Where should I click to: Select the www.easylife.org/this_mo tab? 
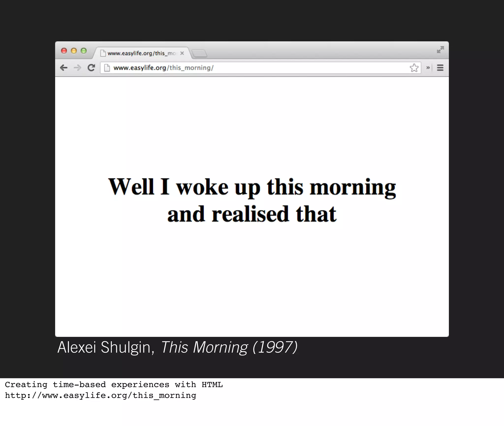[x=142, y=53]
